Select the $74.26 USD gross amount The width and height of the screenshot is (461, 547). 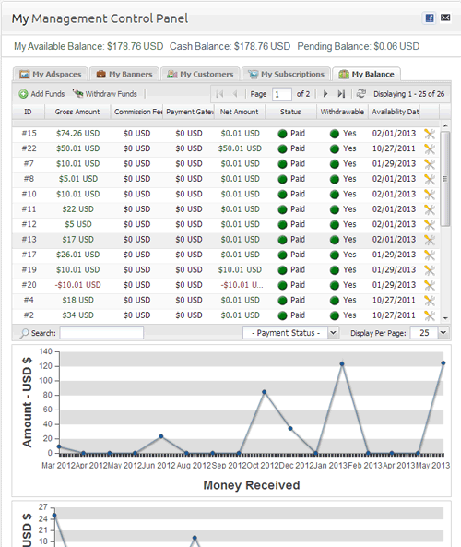tap(78, 133)
